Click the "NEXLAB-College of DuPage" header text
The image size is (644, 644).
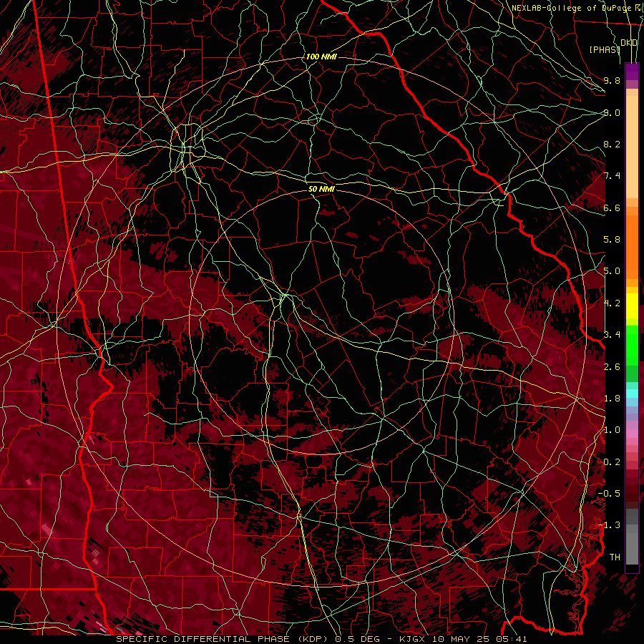coord(570,8)
